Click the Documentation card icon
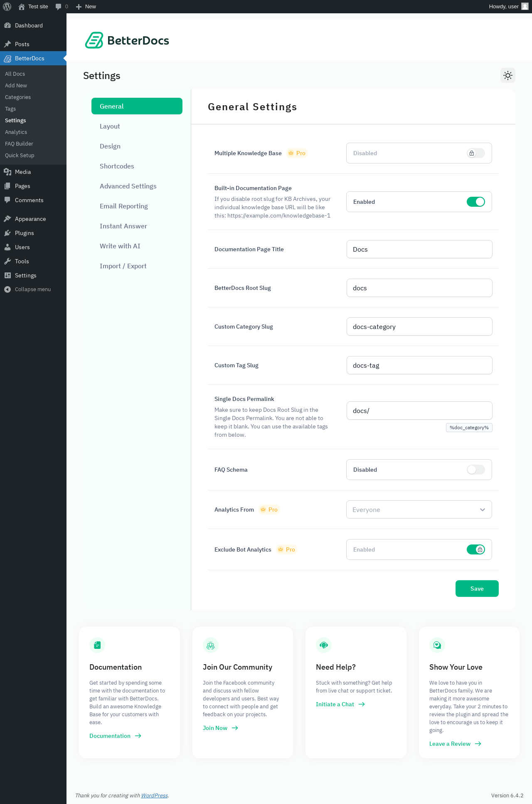This screenshot has height=804, width=532. (97, 645)
